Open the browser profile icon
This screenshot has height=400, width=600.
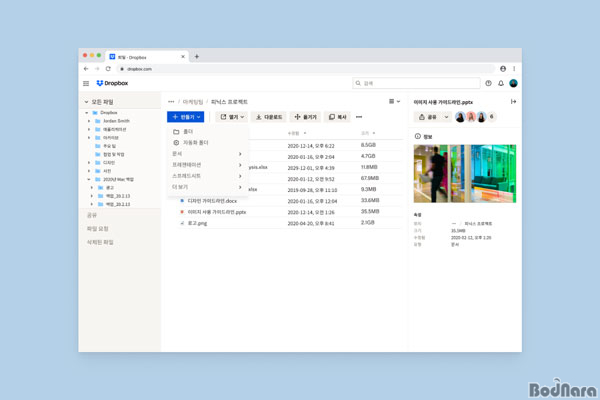503,69
